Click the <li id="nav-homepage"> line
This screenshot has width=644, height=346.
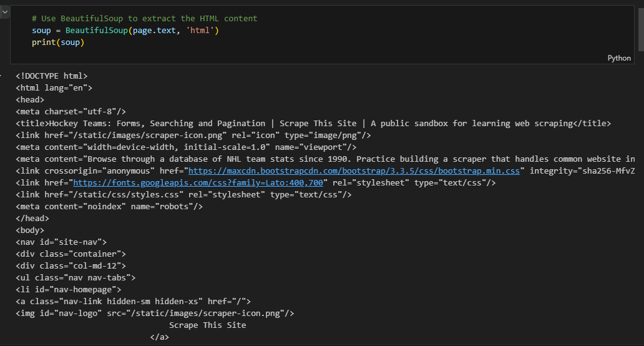[68, 289]
